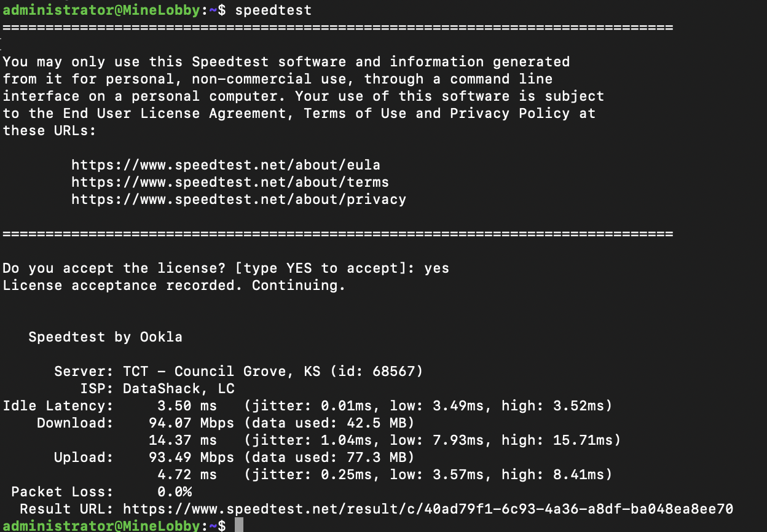This screenshot has width=767, height=532.
Task: Open the speedtest.net terms URL
Action: (230, 182)
